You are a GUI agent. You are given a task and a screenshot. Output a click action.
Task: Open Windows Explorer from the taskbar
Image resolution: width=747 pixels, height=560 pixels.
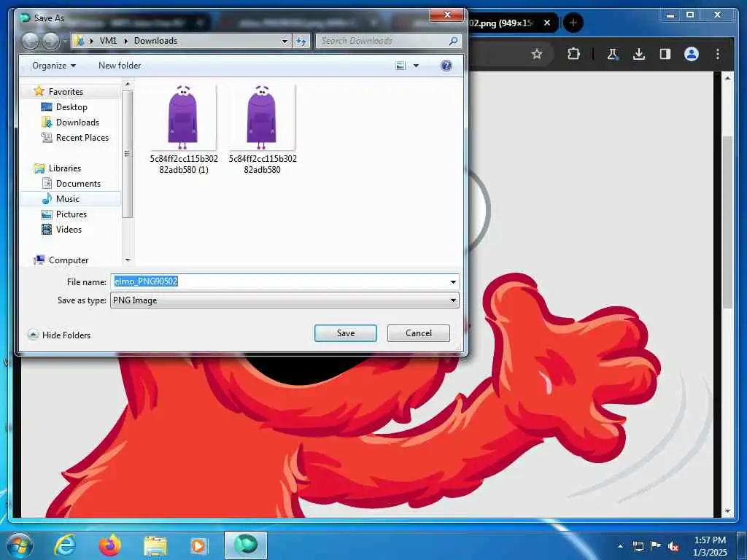coord(155,546)
